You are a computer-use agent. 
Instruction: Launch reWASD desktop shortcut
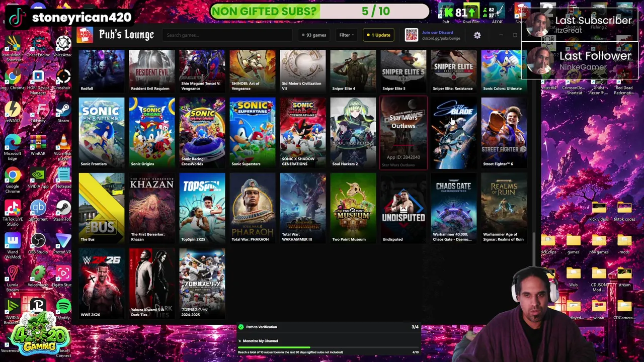13,112
